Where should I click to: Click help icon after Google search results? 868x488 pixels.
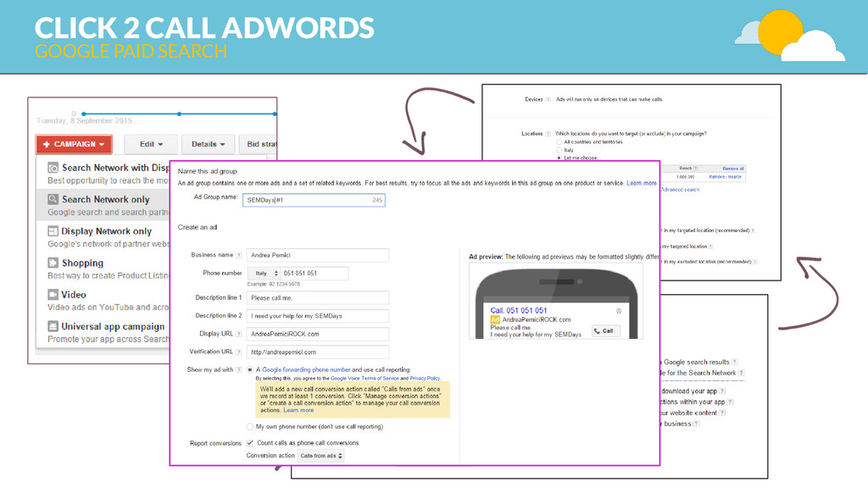735,362
